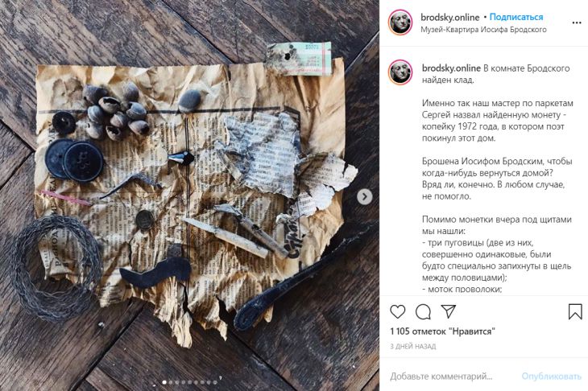Go to the next photo with the arrow

(365, 196)
